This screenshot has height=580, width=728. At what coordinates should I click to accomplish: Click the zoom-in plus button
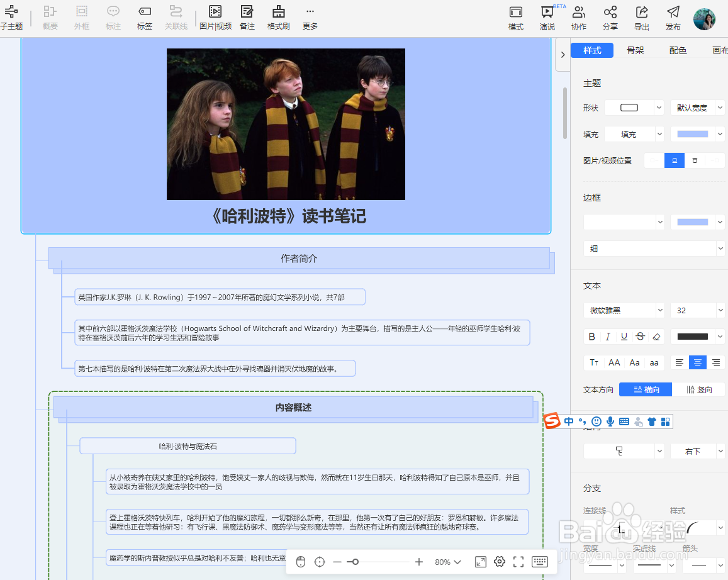click(419, 562)
